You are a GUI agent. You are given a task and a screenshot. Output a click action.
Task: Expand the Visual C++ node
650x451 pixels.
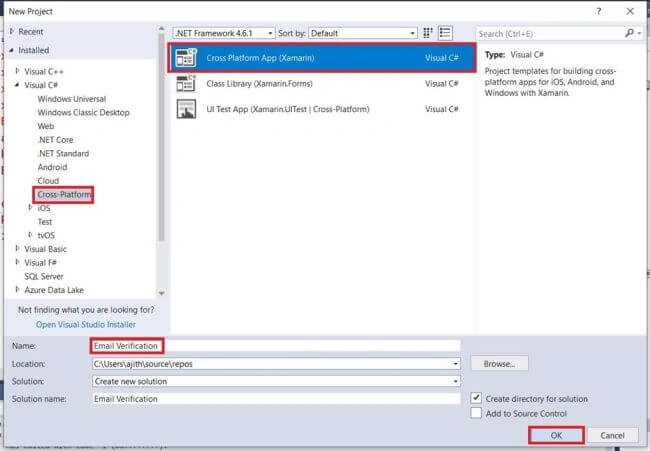click(x=17, y=71)
